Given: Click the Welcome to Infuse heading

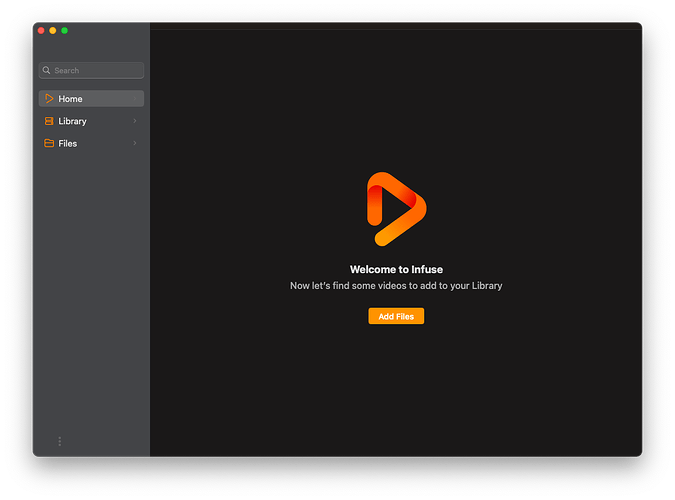Looking at the screenshot, I should coord(396,269).
